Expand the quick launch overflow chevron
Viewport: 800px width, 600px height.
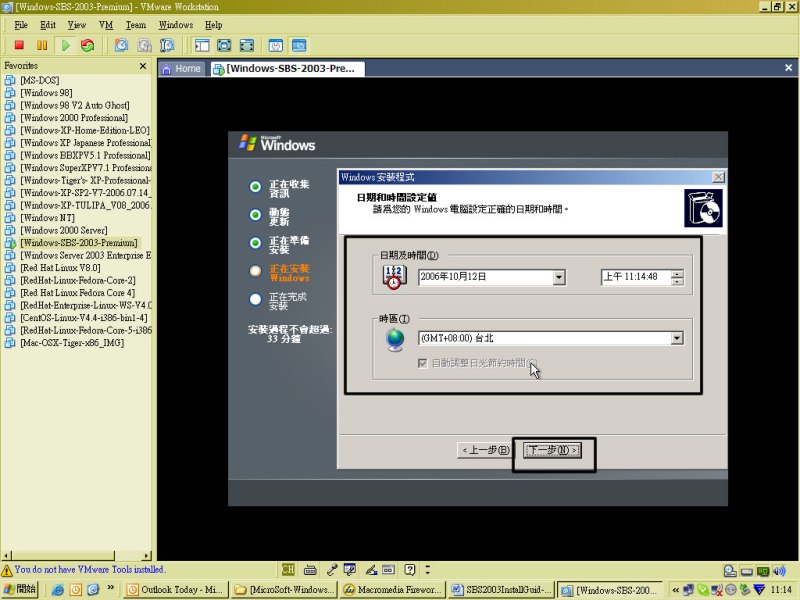111,588
